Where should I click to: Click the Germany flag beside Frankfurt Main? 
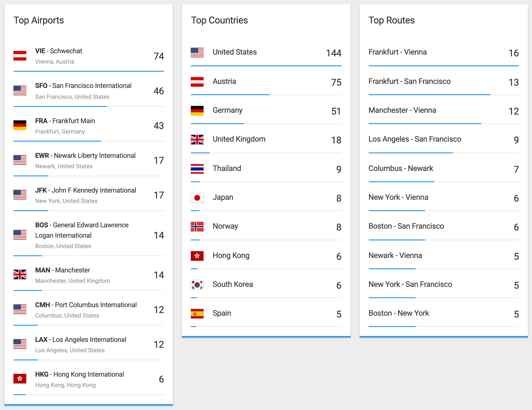20,125
